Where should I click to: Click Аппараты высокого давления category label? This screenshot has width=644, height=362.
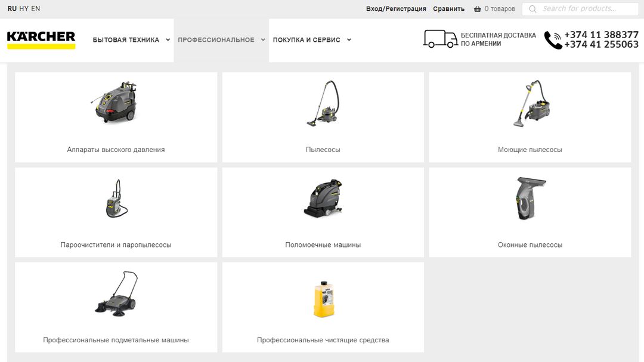pyautogui.click(x=116, y=150)
